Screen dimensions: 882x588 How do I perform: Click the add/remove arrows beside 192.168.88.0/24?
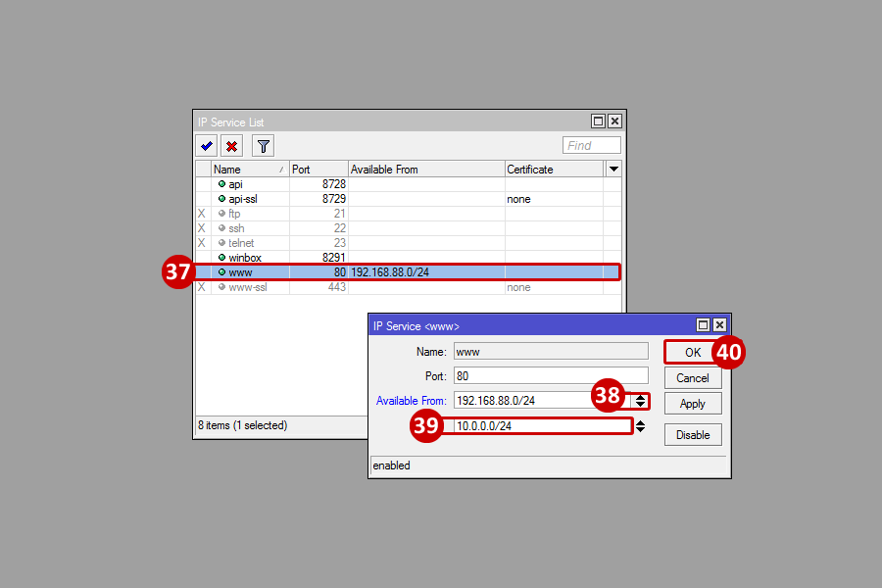640,401
